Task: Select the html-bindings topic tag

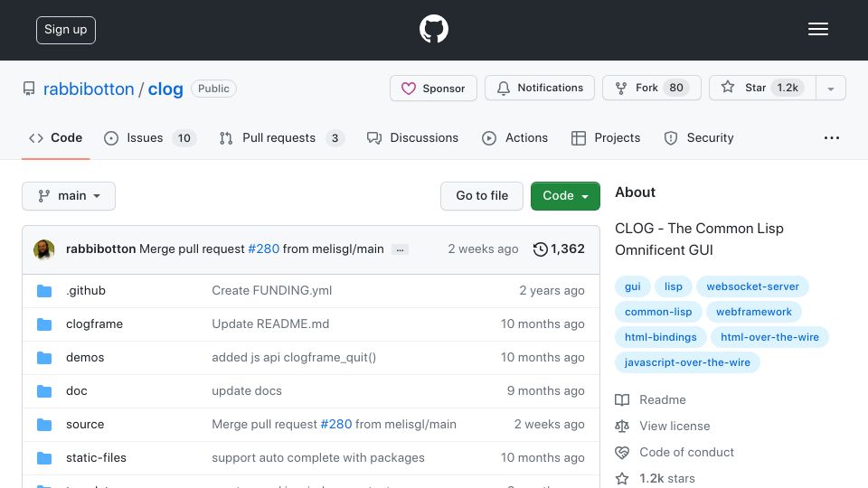Action: click(660, 337)
